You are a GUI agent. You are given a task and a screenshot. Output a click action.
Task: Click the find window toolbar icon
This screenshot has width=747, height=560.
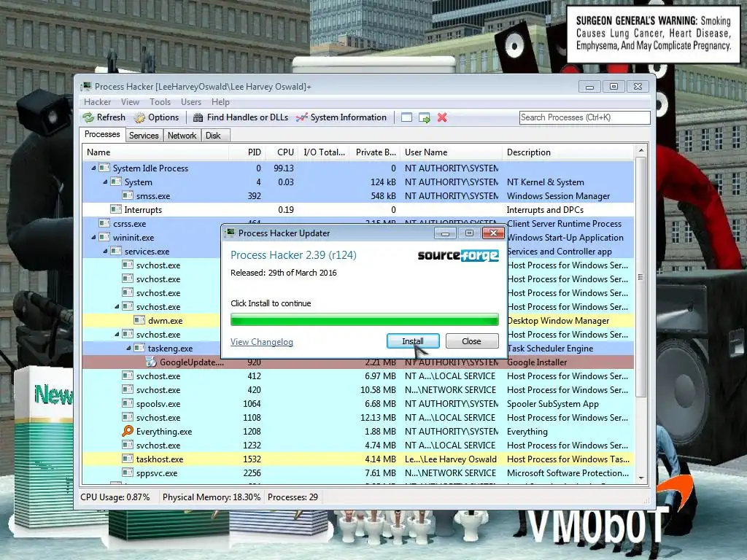(x=406, y=117)
